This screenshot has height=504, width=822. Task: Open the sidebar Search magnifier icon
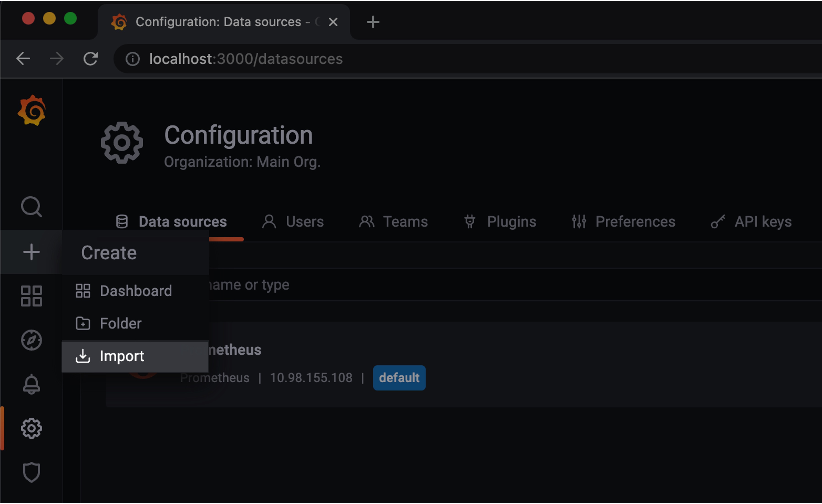tap(31, 207)
